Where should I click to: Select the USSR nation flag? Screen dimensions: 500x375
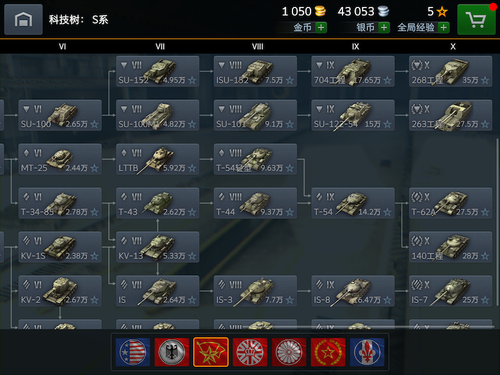click(211, 352)
